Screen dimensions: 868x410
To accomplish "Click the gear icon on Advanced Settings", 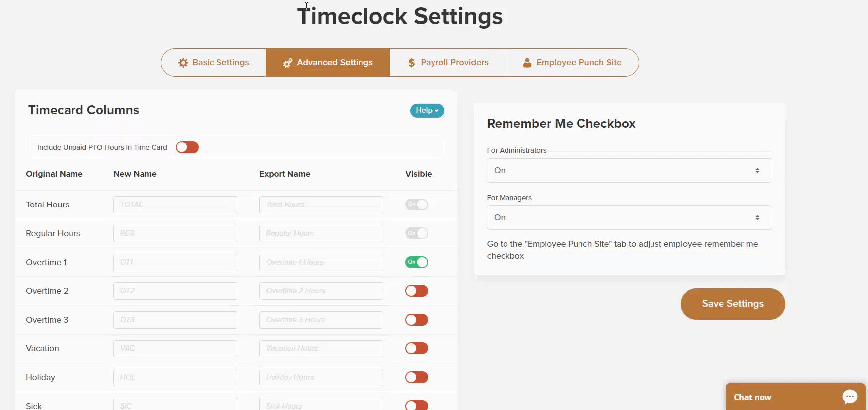I will (287, 62).
